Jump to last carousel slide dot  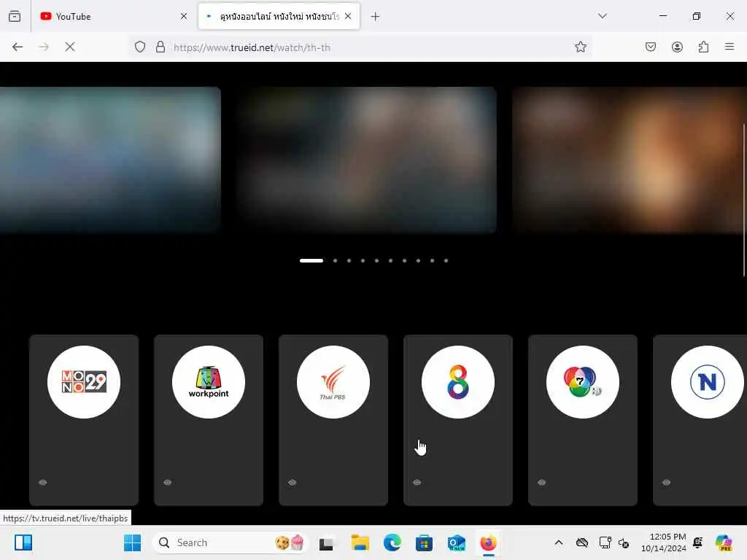pyautogui.click(x=446, y=260)
